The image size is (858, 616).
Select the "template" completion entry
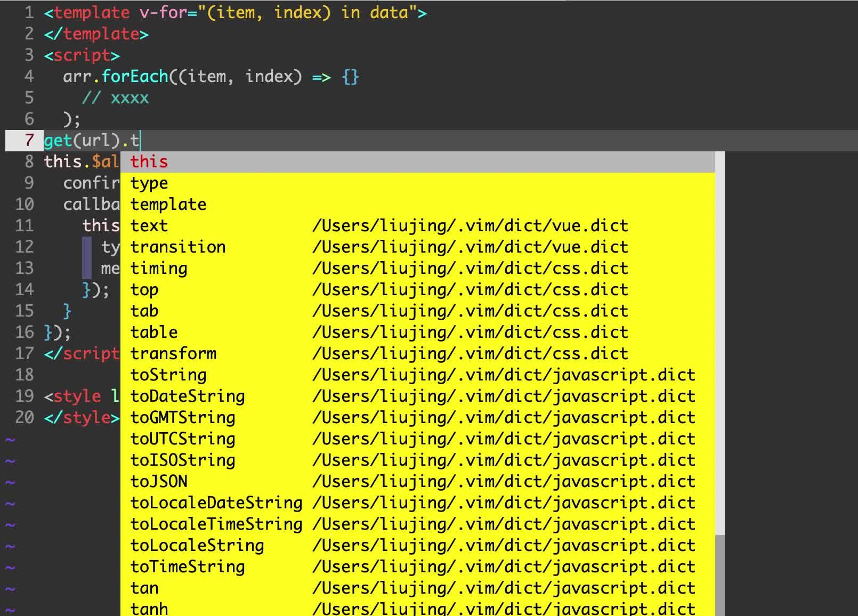pos(168,204)
